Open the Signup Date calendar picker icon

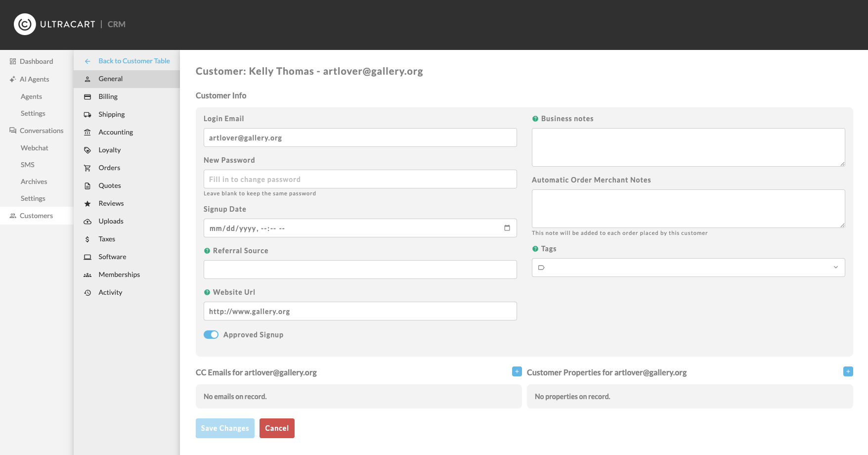(x=507, y=228)
